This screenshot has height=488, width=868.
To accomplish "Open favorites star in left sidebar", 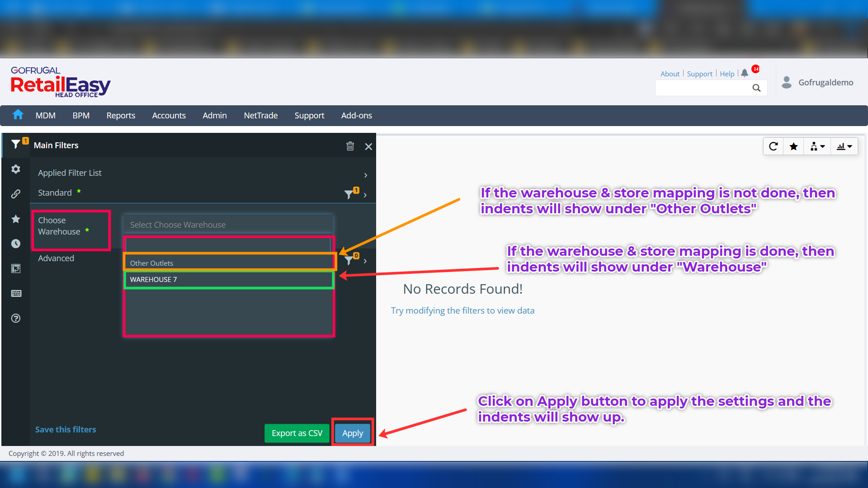I will pos(16,219).
